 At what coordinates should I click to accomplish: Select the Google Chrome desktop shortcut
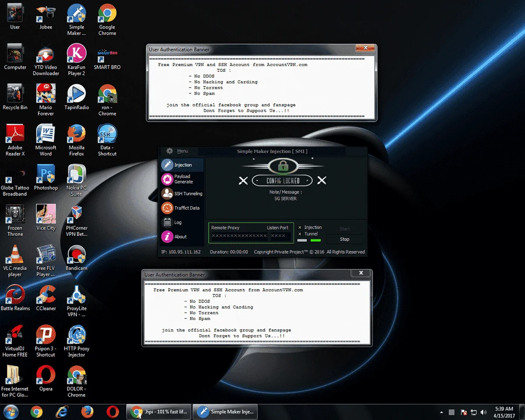[107, 20]
